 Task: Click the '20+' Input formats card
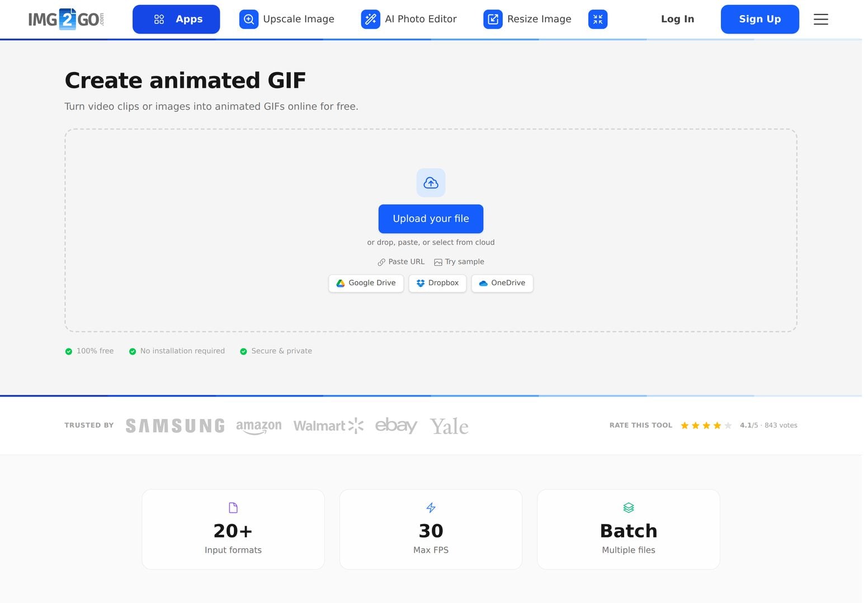(x=233, y=529)
